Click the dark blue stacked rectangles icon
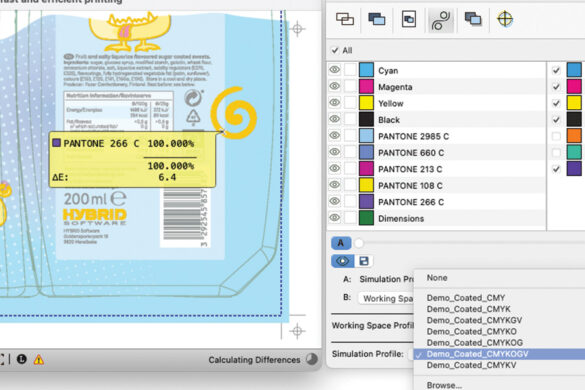The height and width of the screenshot is (390, 585). tap(473, 19)
